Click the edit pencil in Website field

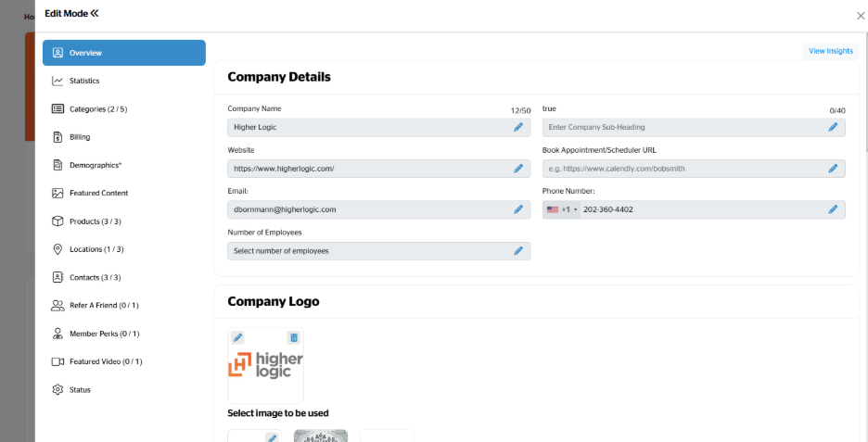pyautogui.click(x=518, y=169)
